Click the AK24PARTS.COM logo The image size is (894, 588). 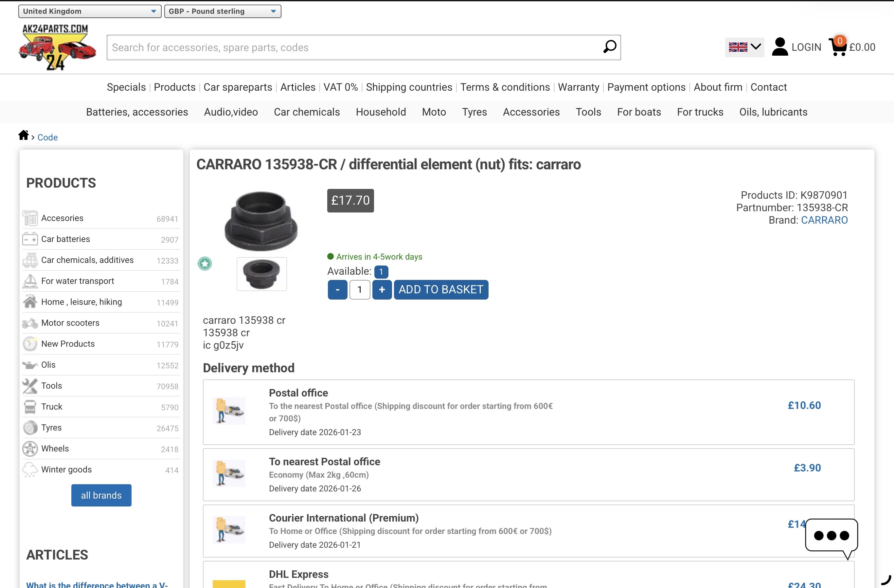pyautogui.click(x=57, y=47)
